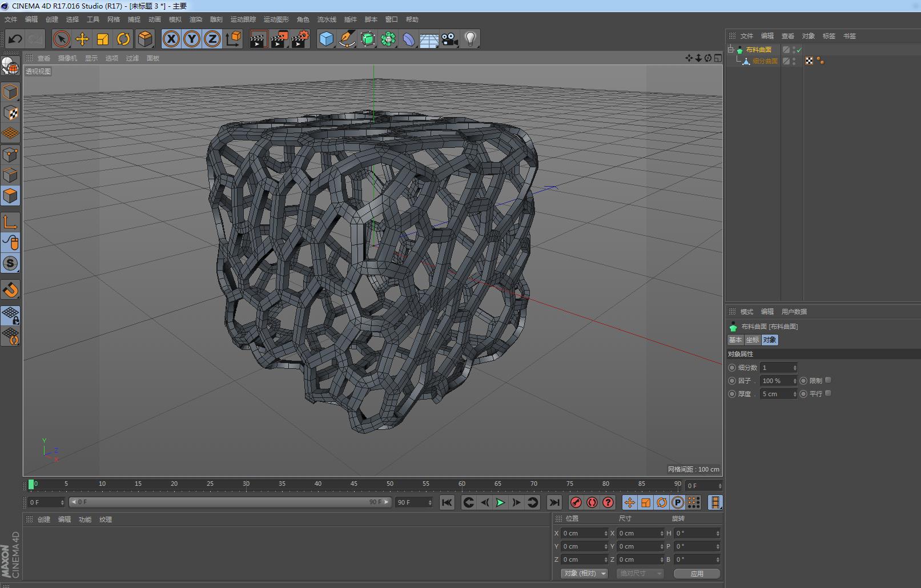
Task: Click the timeline scrubber at frame 0
Action: [x=31, y=484]
